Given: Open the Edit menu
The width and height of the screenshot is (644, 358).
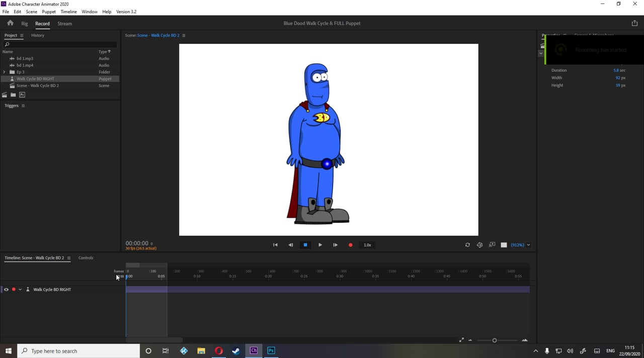Looking at the screenshot, I should 18,12.
